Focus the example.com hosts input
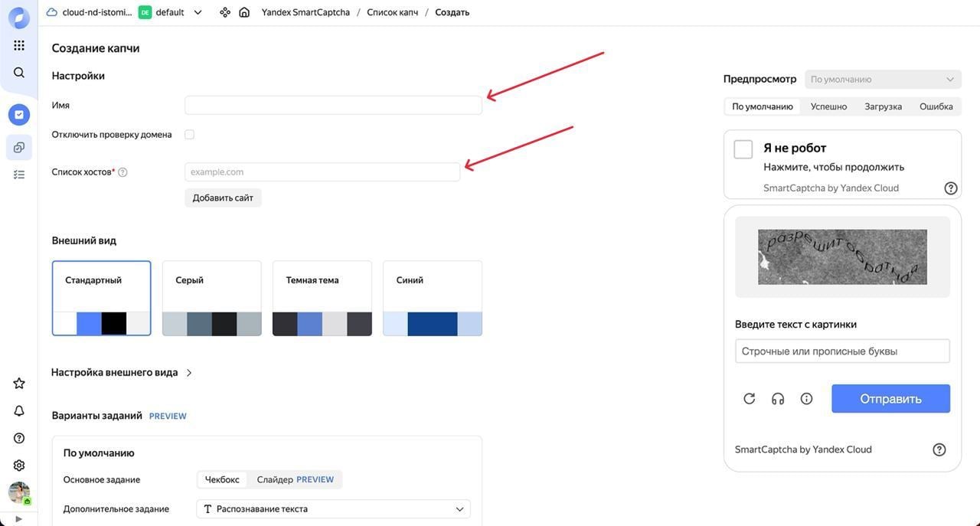 coord(322,172)
